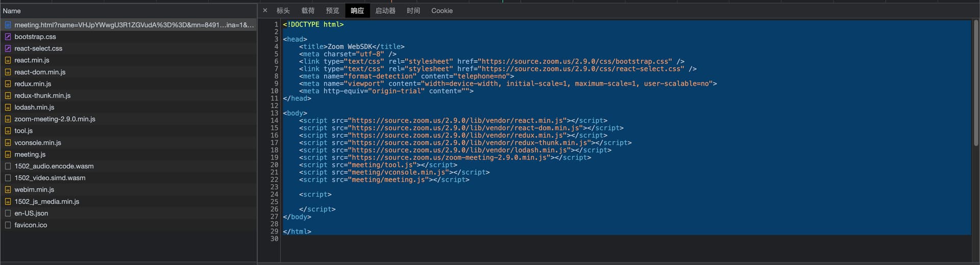Screen dimensions: 980x265
Task: Select the redux.min.js request
Action: (129, 84)
